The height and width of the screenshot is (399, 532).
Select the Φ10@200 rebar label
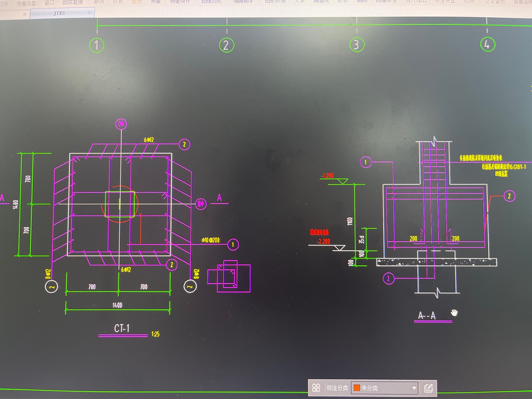210,240
